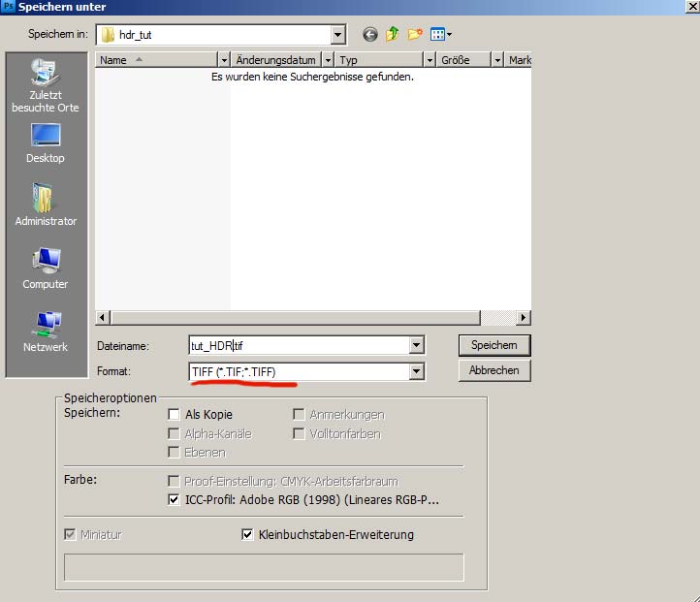Go up one folder level icon

click(x=393, y=35)
